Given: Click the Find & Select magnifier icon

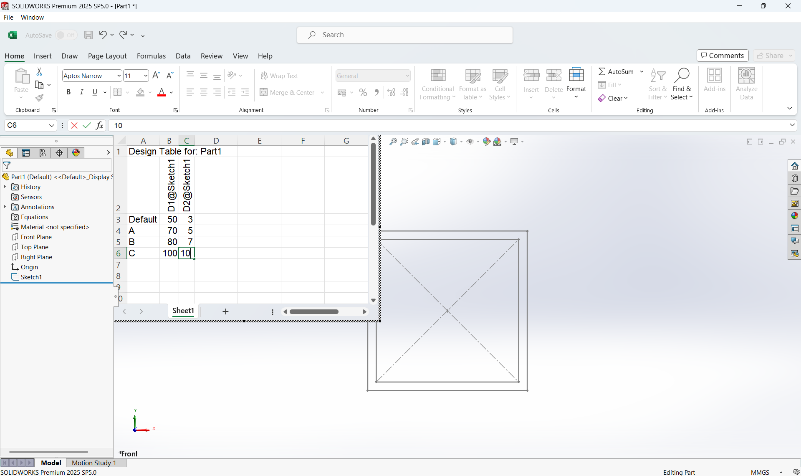Looking at the screenshot, I should 681,76.
